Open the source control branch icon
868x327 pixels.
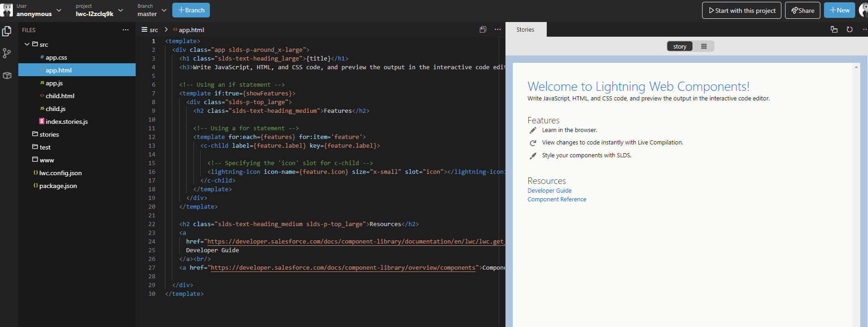7,53
